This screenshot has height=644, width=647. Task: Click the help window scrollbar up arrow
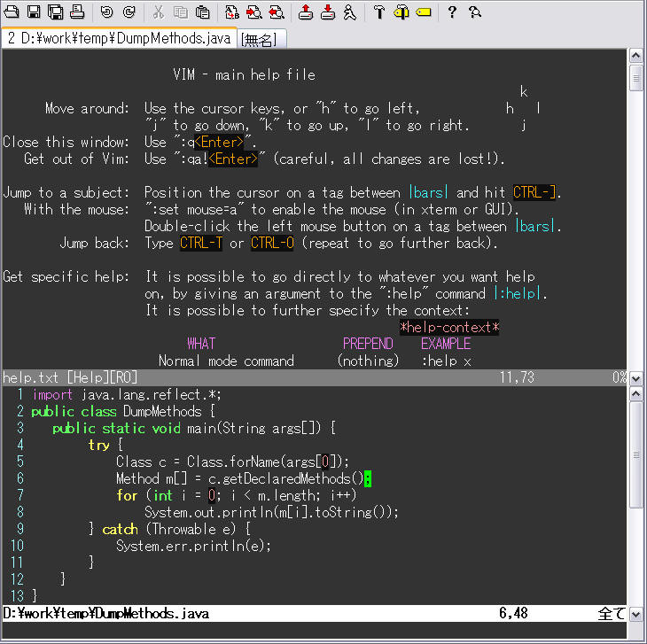[635, 56]
